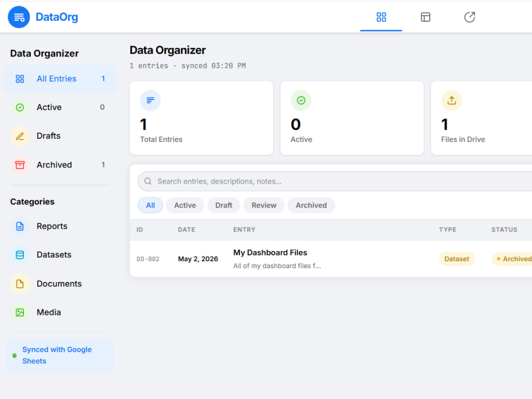The height and width of the screenshot is (399, 532).
Task: Click the Media image icon
Action: point(20,312)
